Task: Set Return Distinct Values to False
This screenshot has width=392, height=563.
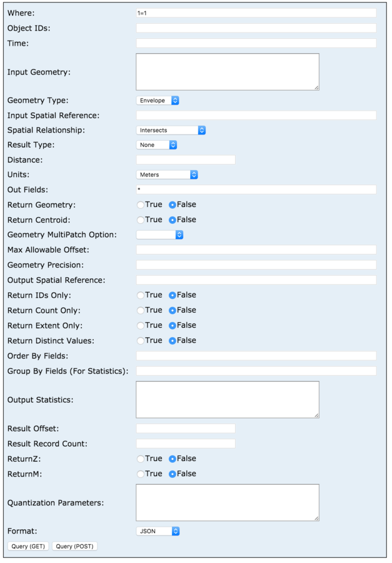Action: click(173, 340)
